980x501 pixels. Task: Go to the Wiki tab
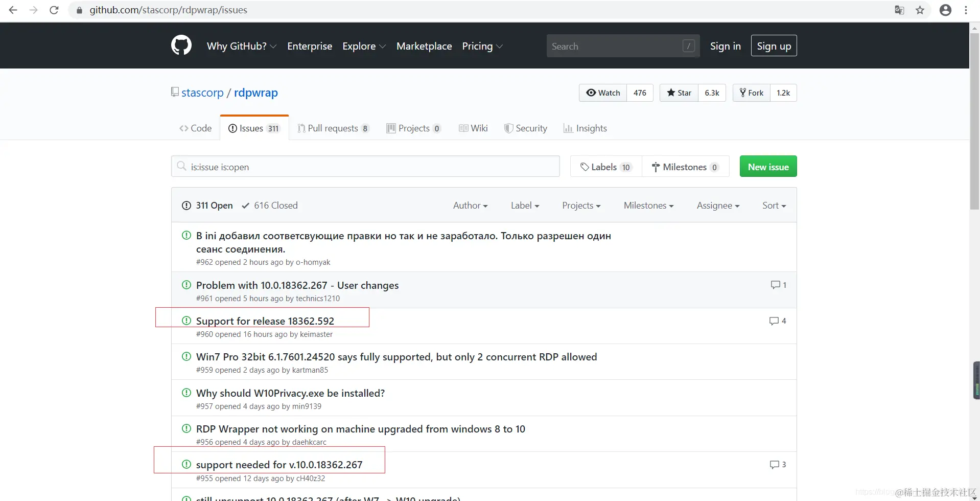474,128
